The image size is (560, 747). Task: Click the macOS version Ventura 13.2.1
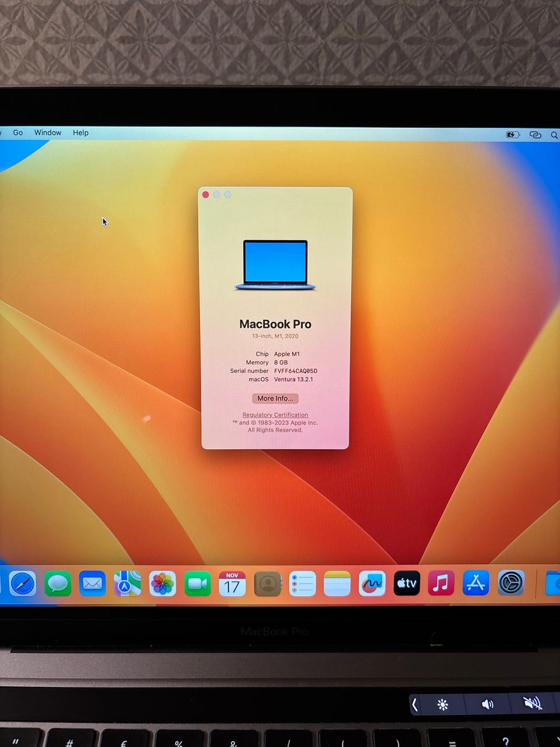(x=293, y=379)
